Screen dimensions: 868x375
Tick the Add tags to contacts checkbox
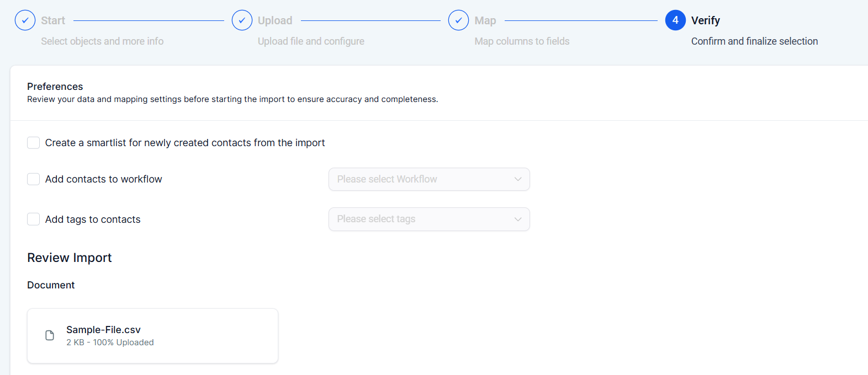coord(34,219)
